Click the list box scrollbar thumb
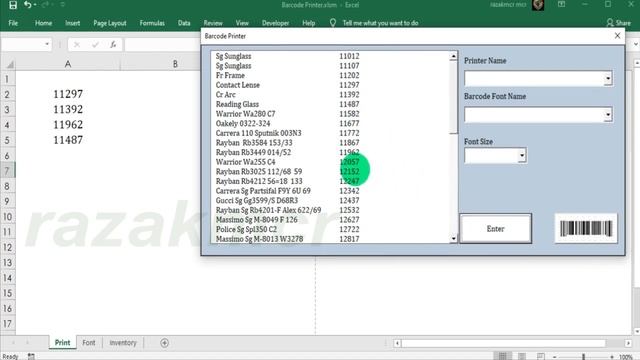640x360 pixels. 453,97
